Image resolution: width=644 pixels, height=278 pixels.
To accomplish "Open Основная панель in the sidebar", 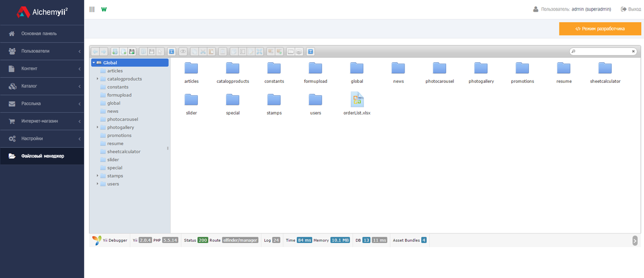I will coord(42,33).
